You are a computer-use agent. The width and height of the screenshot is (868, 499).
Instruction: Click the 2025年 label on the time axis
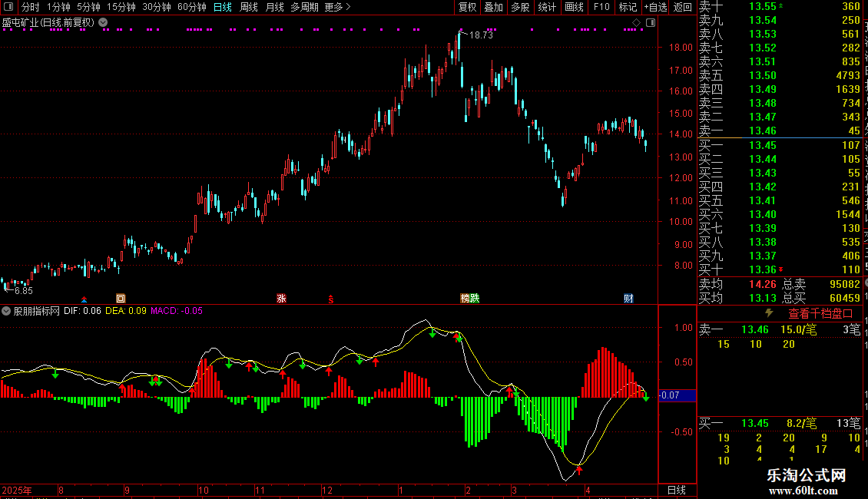point(17,490)
